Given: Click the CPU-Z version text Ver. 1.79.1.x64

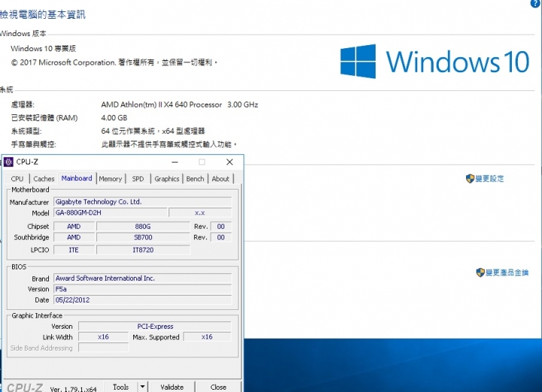Looking at the screenshot, I should coord(73,389).
